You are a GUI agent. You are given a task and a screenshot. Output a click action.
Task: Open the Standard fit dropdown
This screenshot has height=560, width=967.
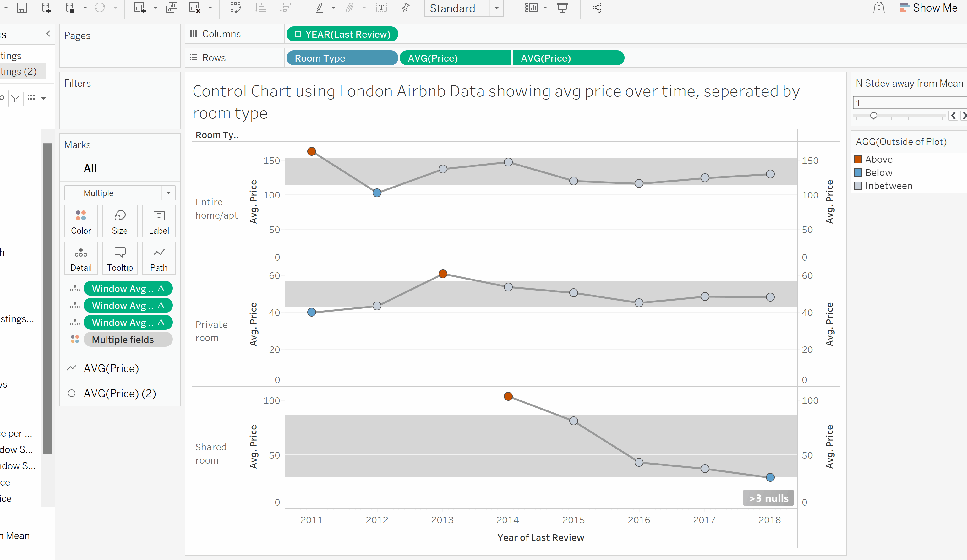pos(497,8)
